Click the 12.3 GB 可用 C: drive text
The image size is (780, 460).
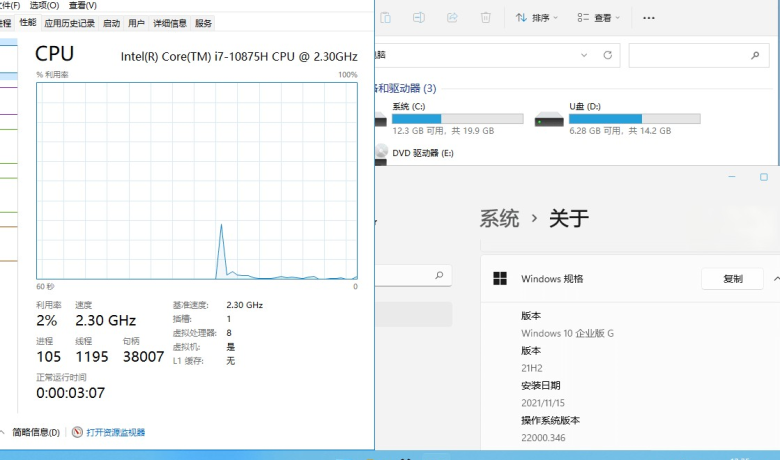pyautogui.click(x=443, y=131)
